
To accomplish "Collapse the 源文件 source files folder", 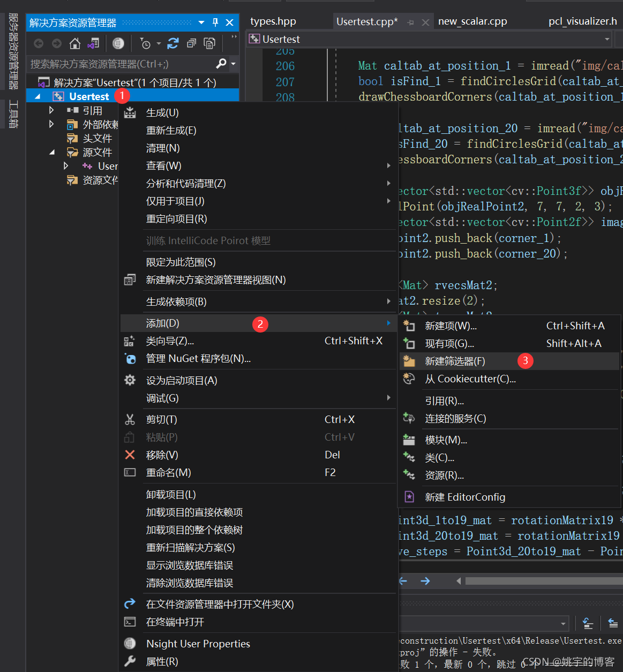I will (52, 152).
